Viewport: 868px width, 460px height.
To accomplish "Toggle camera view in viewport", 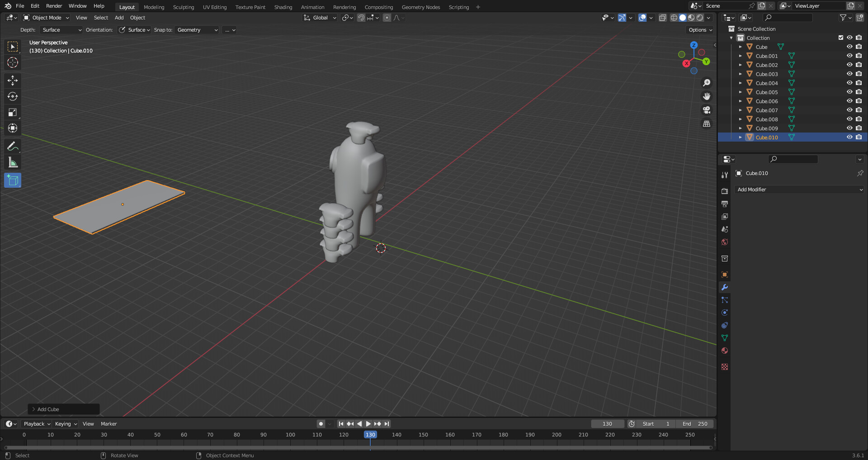I will (707, 110).
